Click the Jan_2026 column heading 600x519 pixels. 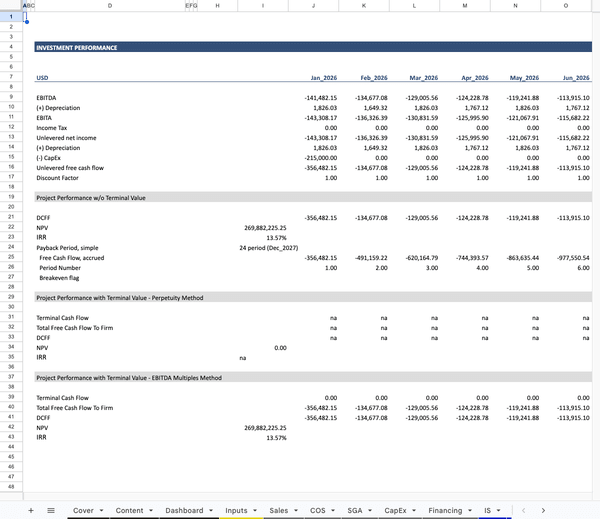point(324,78)
